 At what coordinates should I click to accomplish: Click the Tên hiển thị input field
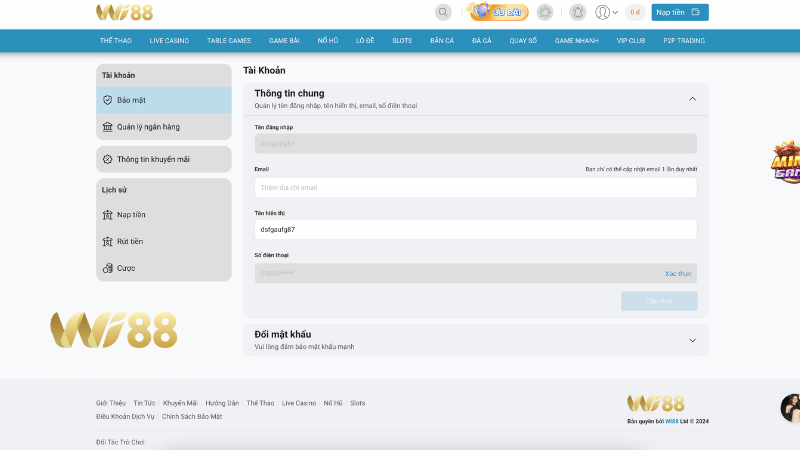click(475, 229)
